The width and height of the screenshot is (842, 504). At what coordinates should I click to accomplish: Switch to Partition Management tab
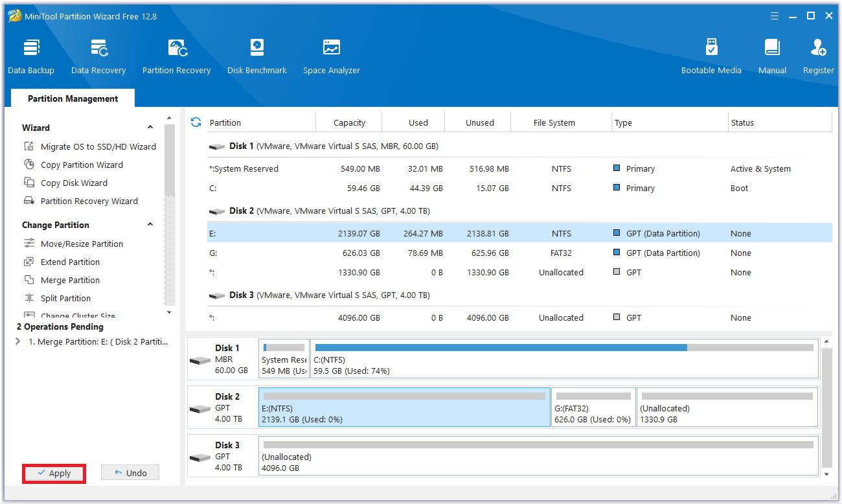pyautogui.click(x=73, y=98)
